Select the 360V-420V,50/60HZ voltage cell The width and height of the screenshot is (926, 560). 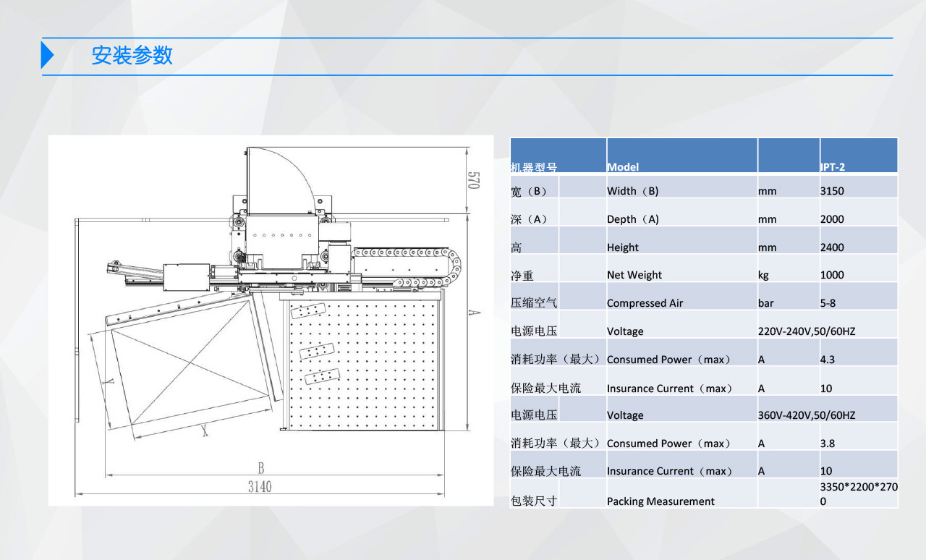[x=807, y=415]
